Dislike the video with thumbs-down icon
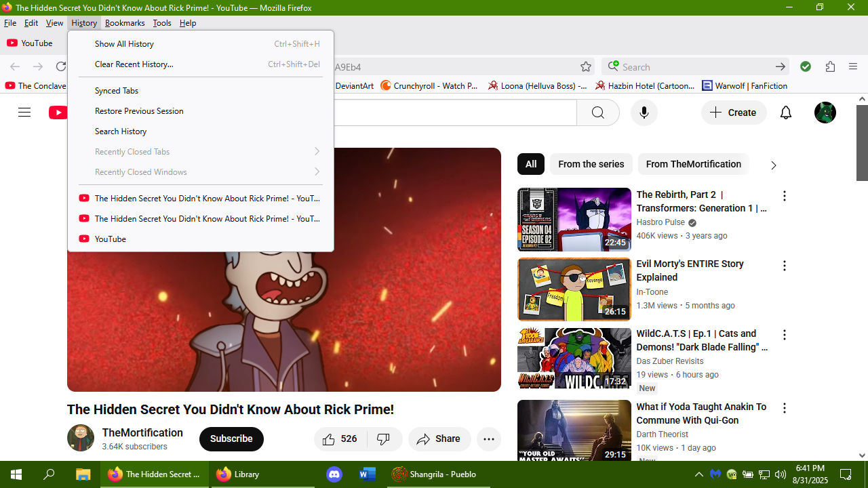 click(x=384, y=439)
